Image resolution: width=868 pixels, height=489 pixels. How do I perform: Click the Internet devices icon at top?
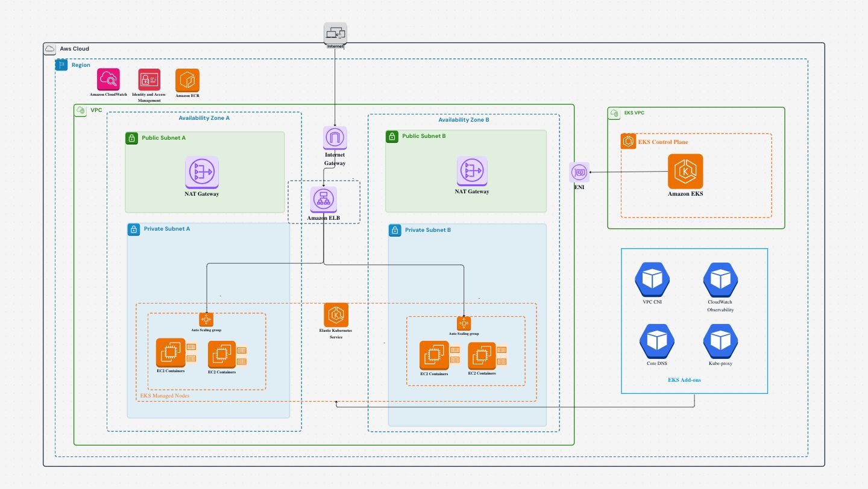[x=335, y=34]
